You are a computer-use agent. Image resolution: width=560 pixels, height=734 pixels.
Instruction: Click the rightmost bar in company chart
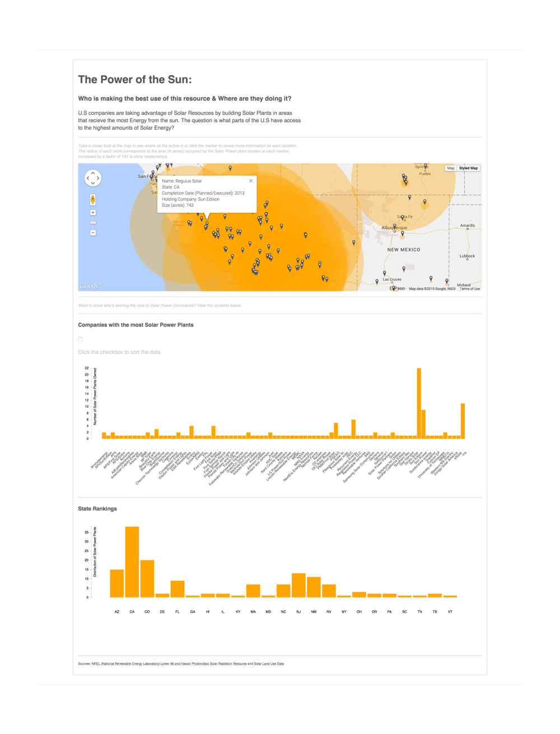[463, 420]
